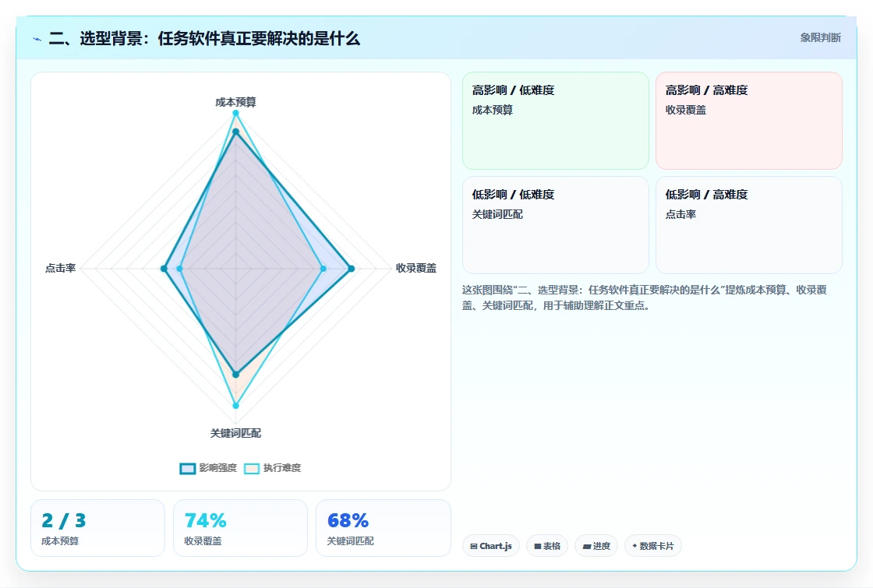Click the 68% 关键词匹配 stat card
The width and height of the screenshot is (873, 588).
click(383, 528)
